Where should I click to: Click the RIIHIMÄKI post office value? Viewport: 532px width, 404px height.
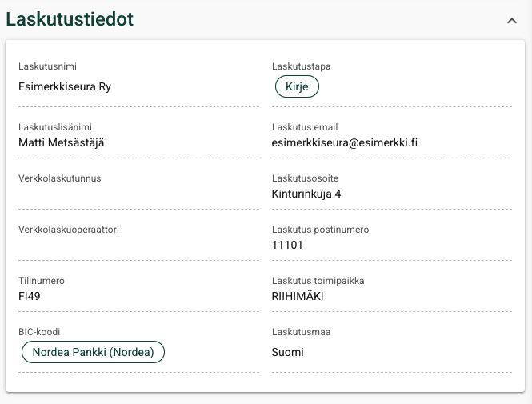298,296
